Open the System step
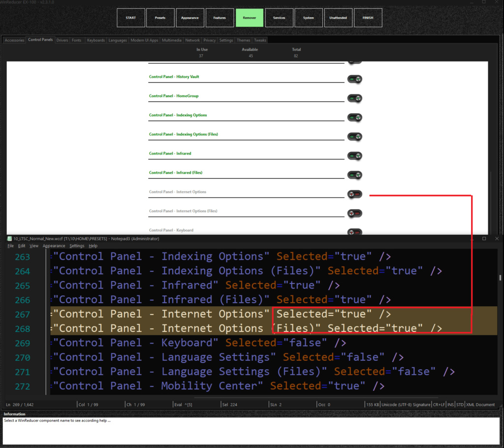504x448 pixels. (x=309, y=18)
